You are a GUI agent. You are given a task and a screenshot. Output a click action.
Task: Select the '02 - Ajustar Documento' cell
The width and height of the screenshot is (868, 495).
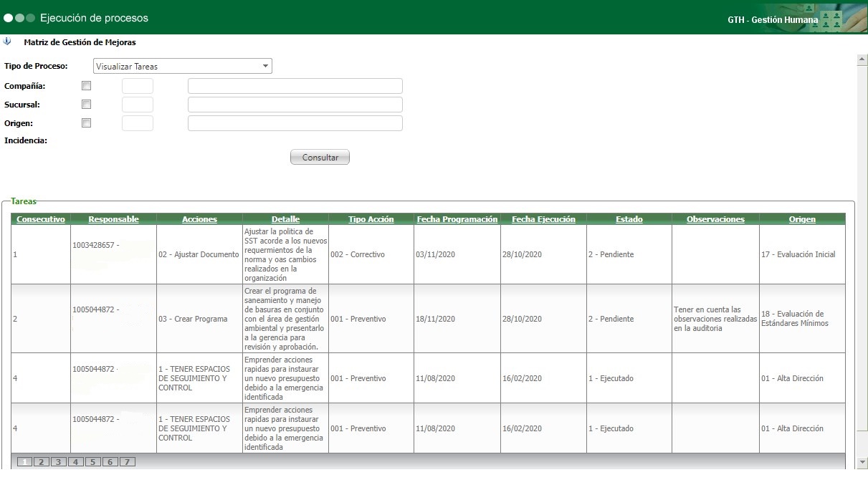[199, 254]
